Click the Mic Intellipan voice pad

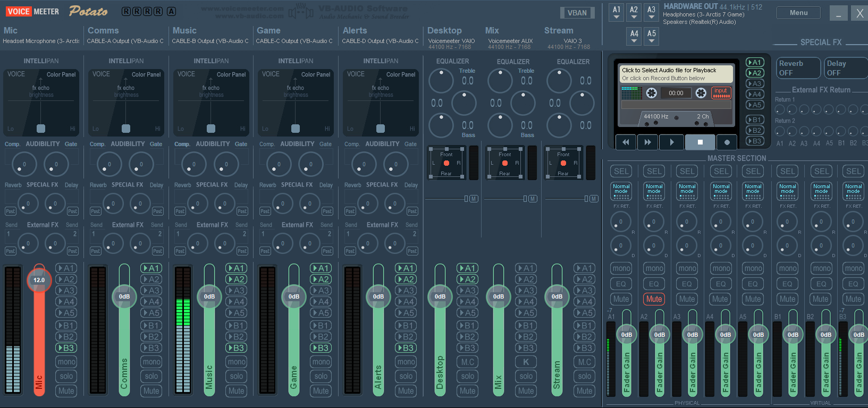click(x=41, y=103)
